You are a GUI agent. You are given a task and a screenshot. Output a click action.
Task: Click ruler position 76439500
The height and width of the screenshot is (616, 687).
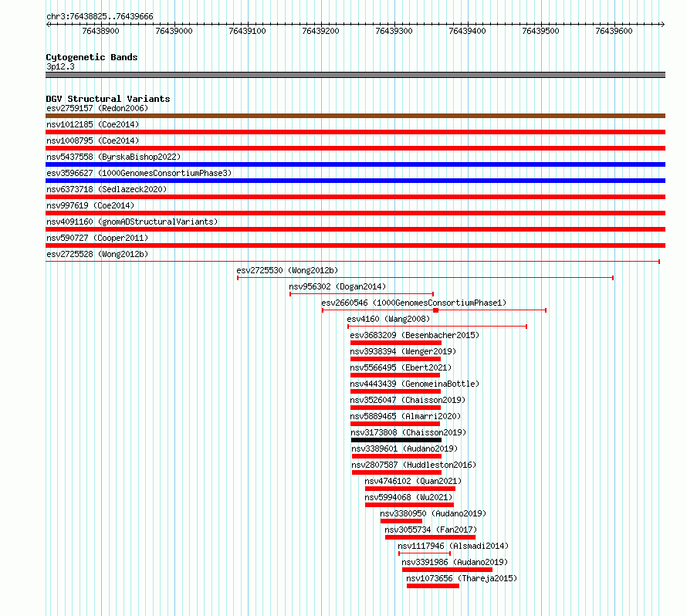540,31
